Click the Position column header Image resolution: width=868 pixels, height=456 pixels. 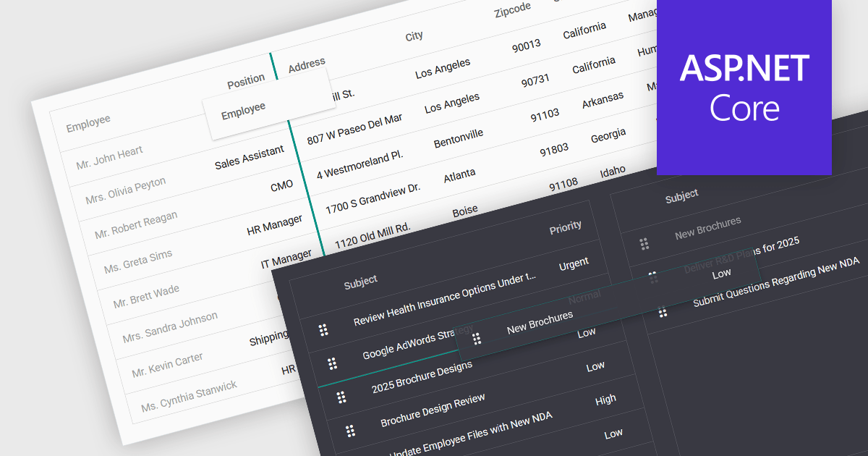246,81
